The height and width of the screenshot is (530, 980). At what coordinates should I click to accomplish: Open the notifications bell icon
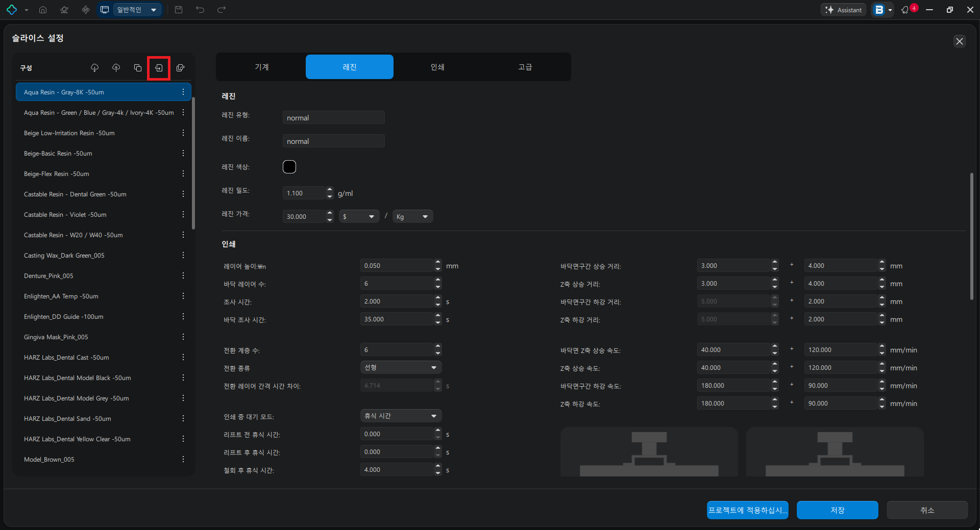[x=905, y=10]
